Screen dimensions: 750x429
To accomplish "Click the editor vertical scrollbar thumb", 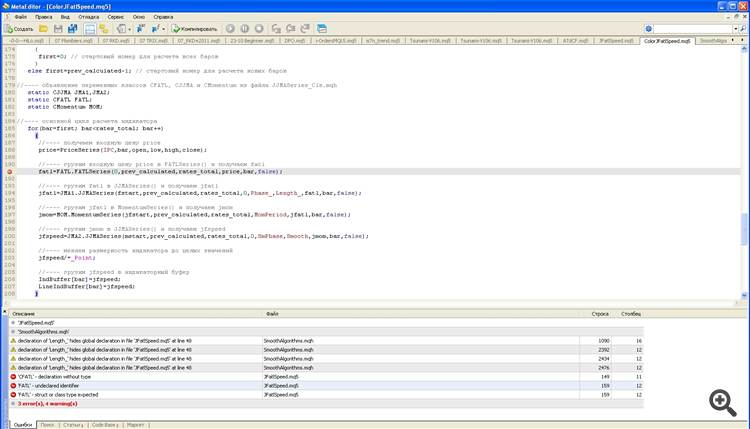I will [x=744, y=229].
